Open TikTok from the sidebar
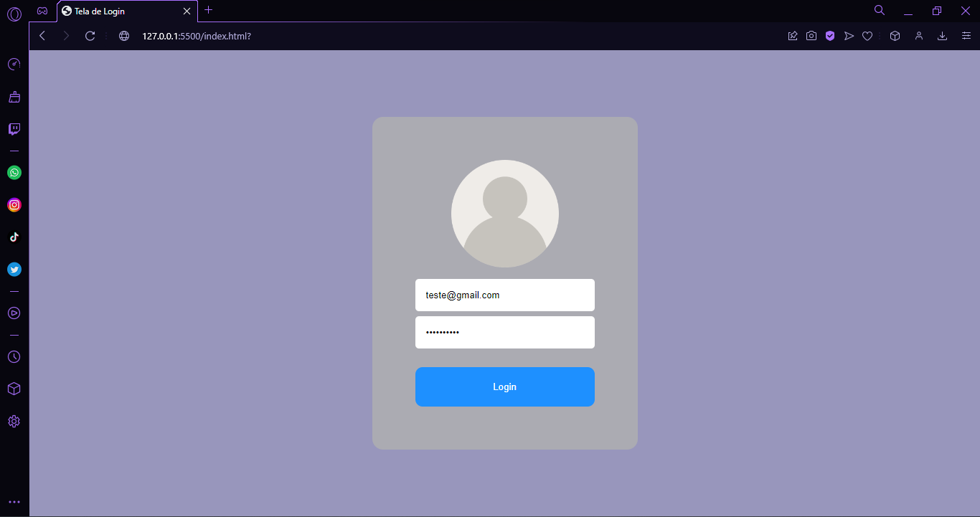980x517 pixels. pyautogui.click(x=14, y=237)
